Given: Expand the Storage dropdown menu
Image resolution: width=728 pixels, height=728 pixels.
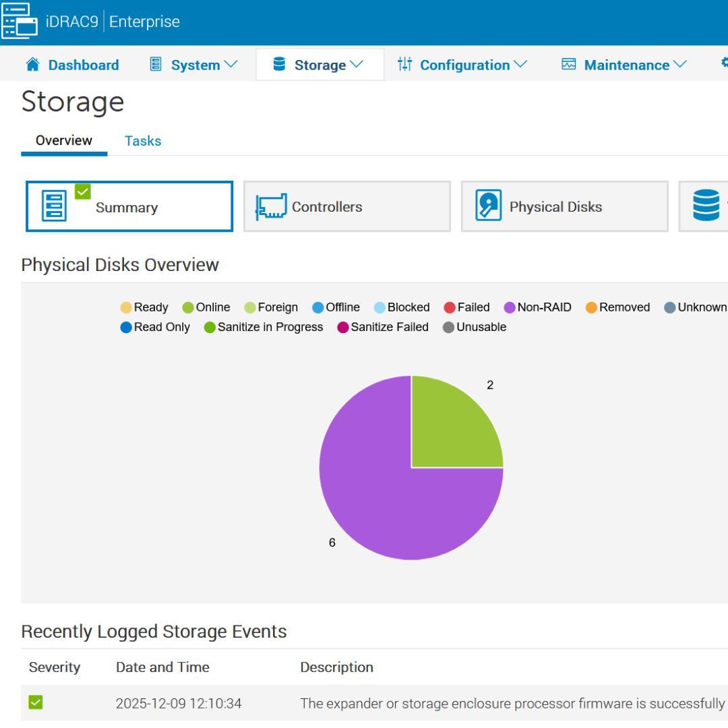Looking at the screenshot, I should click(320, 65).
